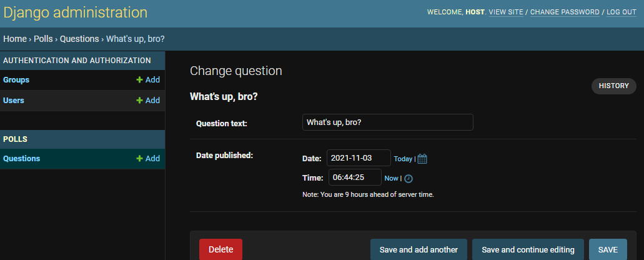
Task: Click the Django administration title
Action: [75, 12]
